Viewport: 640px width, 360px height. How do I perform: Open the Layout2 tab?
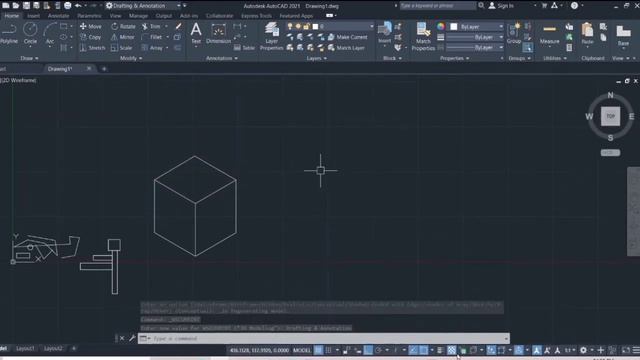pyautogui.click(x=53, y=349)
